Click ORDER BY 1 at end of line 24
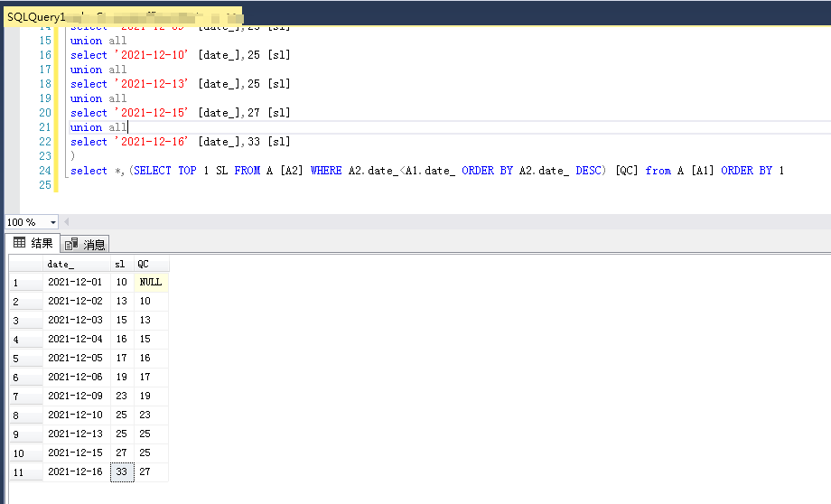This screenshot has height=504, width=831. click(752, 171)
